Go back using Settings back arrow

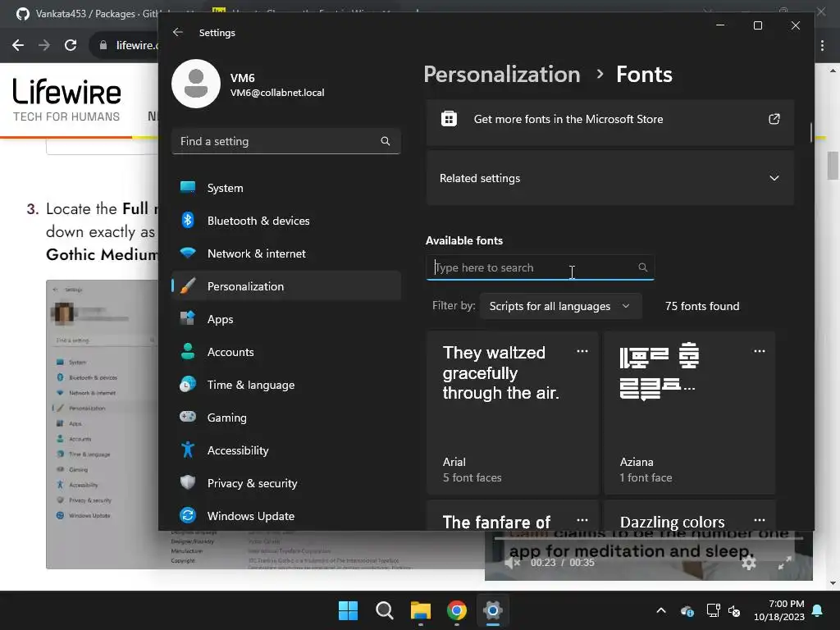[x=178, y=32]
